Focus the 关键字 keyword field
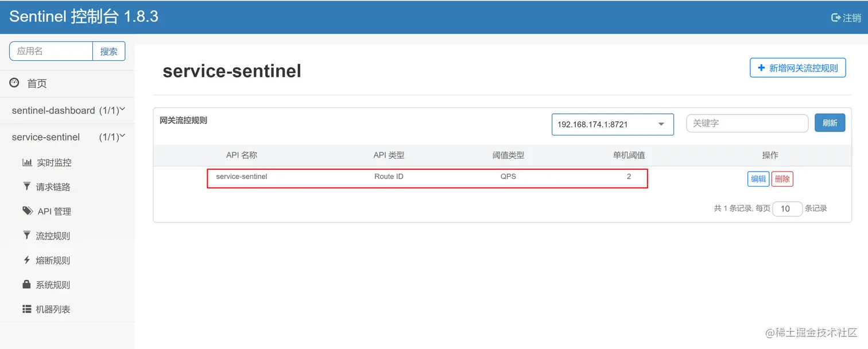The height and width of the screenshot is (349, 868). [747, 123]
